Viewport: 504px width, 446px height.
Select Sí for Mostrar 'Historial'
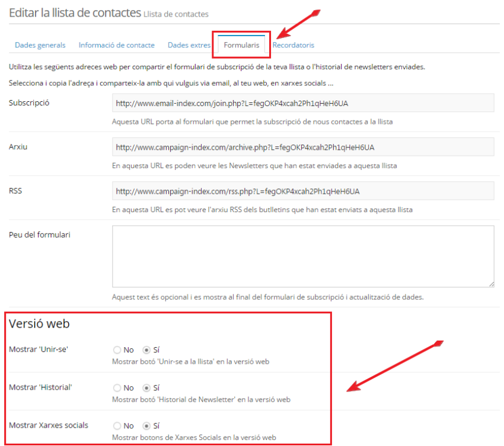click(146, 388)
